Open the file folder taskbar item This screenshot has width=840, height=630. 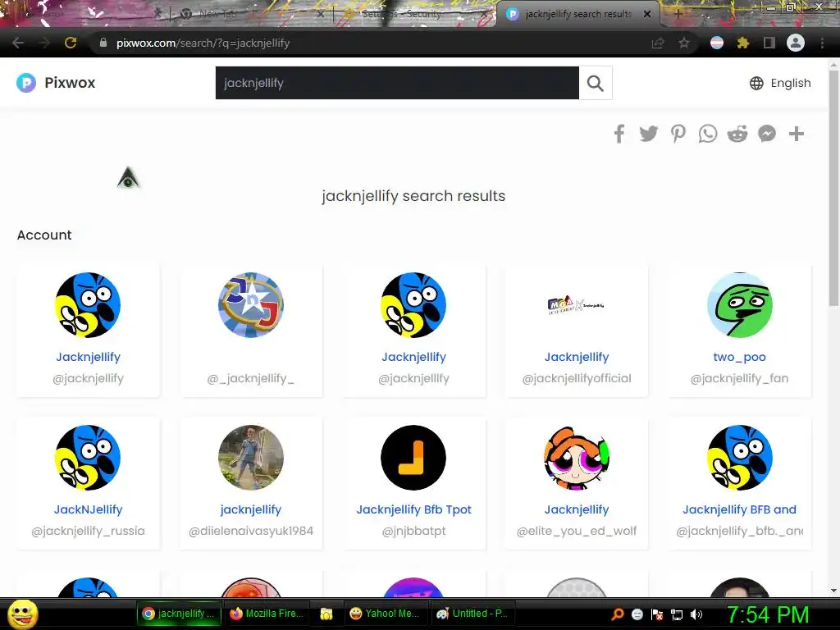point(326,614)
